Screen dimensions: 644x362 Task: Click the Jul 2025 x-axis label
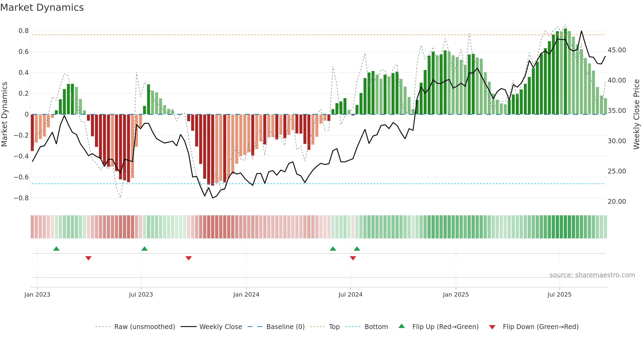[x=559, y=294]
